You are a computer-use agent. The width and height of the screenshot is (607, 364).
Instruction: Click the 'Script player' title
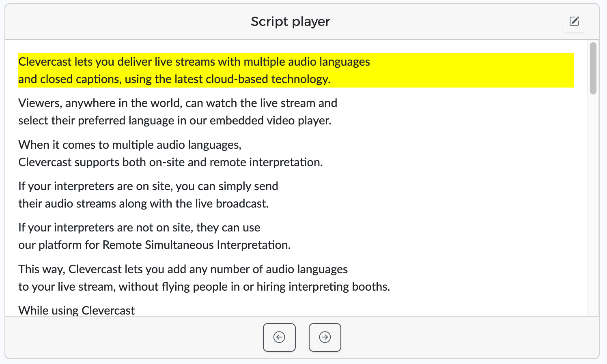291,21
